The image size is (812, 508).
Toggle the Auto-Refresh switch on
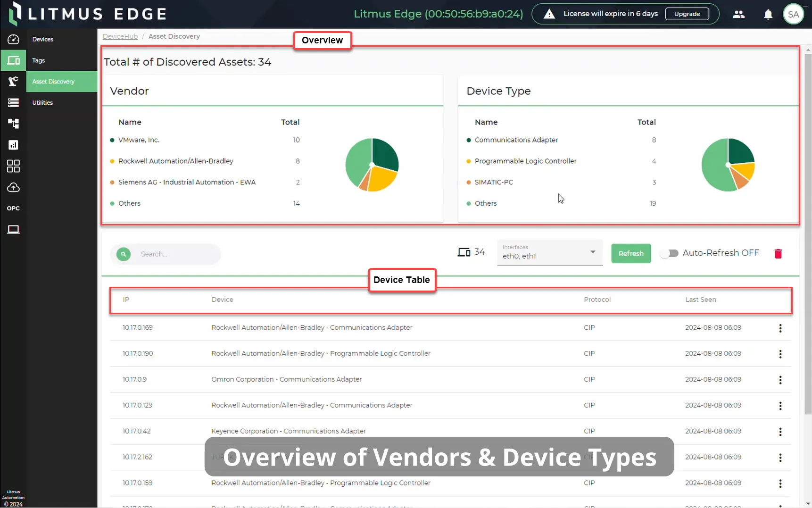pyautogui.click(x=669, y=253)
